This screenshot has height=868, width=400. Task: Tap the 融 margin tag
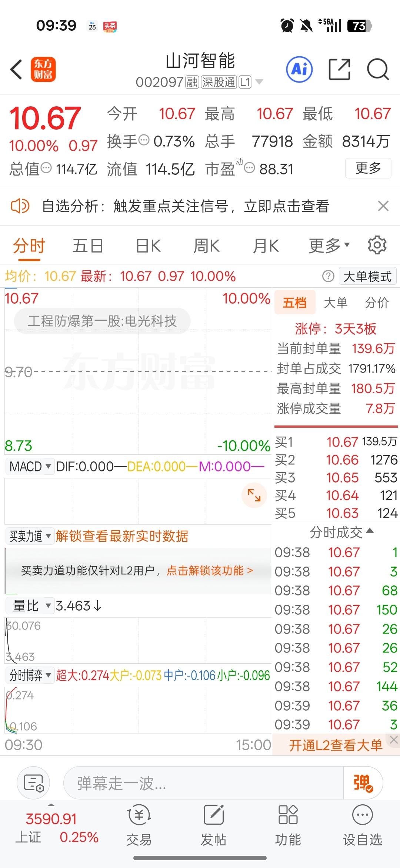click(x=192, y=82)
